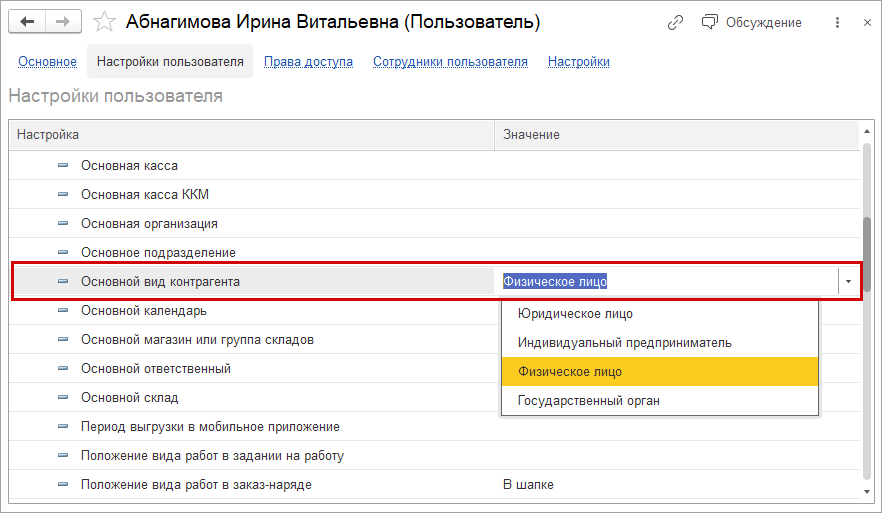The image size is (882, 513).
Task: Add this user to favorites with the star
Action: click(104, 21)
